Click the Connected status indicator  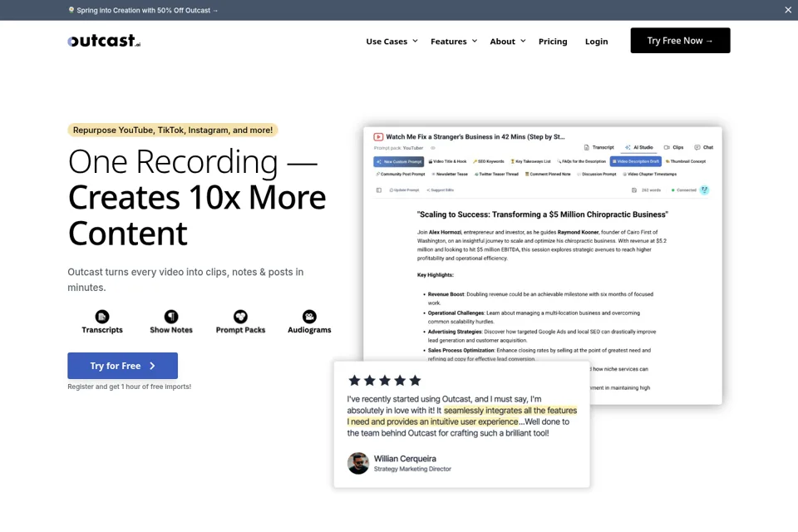coord(683,190)
